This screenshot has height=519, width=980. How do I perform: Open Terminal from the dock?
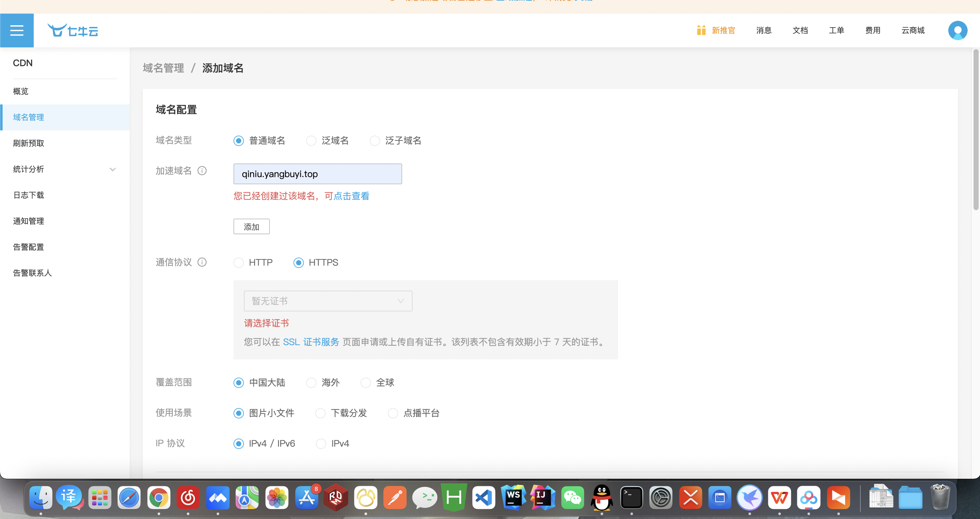click(x=631, y=497)
